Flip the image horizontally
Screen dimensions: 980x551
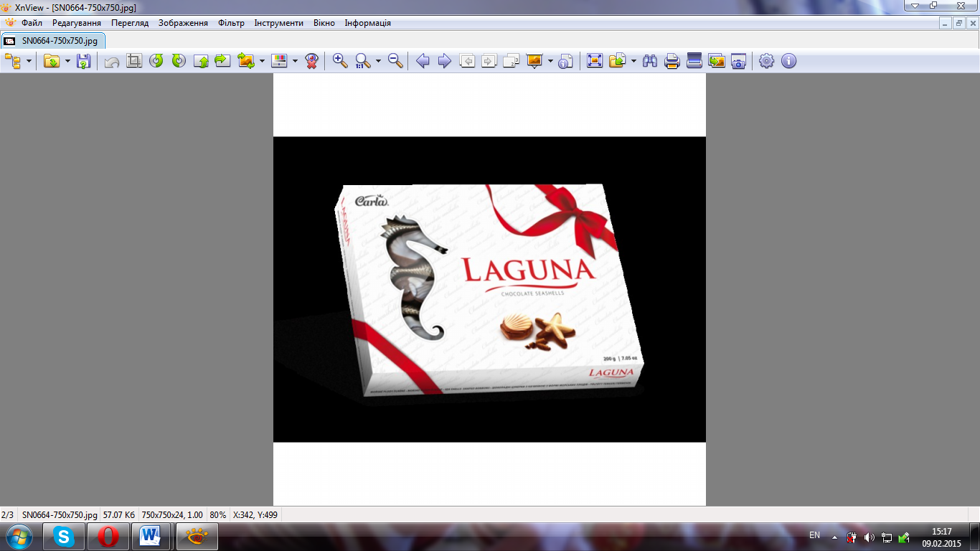pyautogui.click(x=222, y=61)
